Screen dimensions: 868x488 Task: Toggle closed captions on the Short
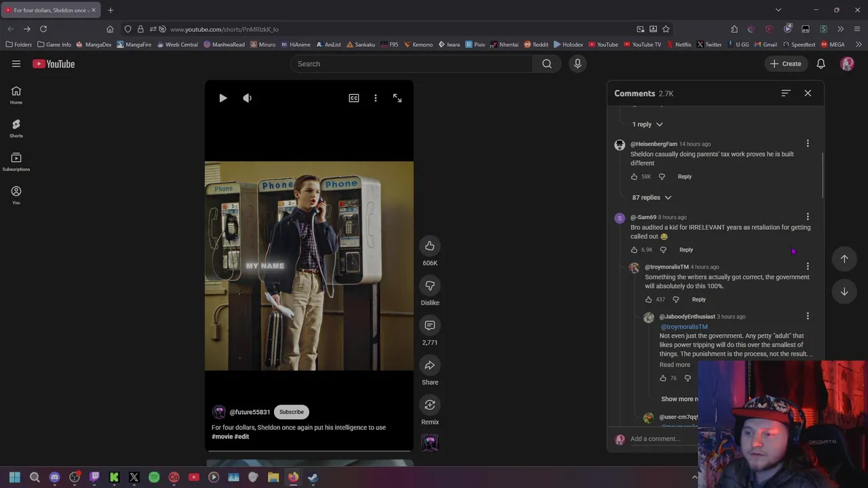pyautogui.click(x=354, y=98)
